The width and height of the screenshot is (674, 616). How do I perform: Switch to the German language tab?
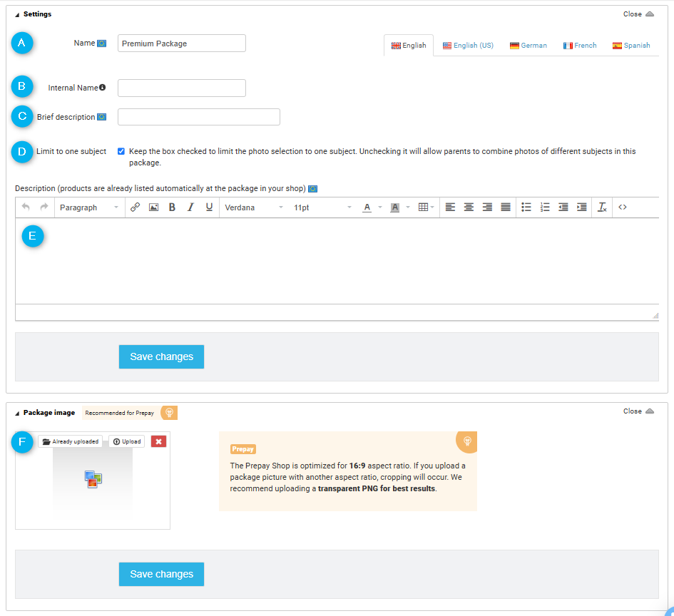click(x=529, y=46)
